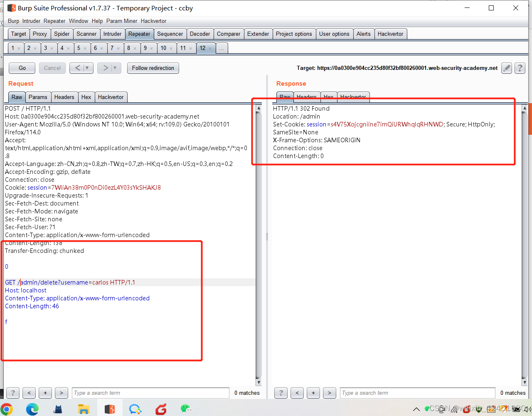Click request search plus options button
The width and height of the screenshot is (532, 416).
point(45,393)
